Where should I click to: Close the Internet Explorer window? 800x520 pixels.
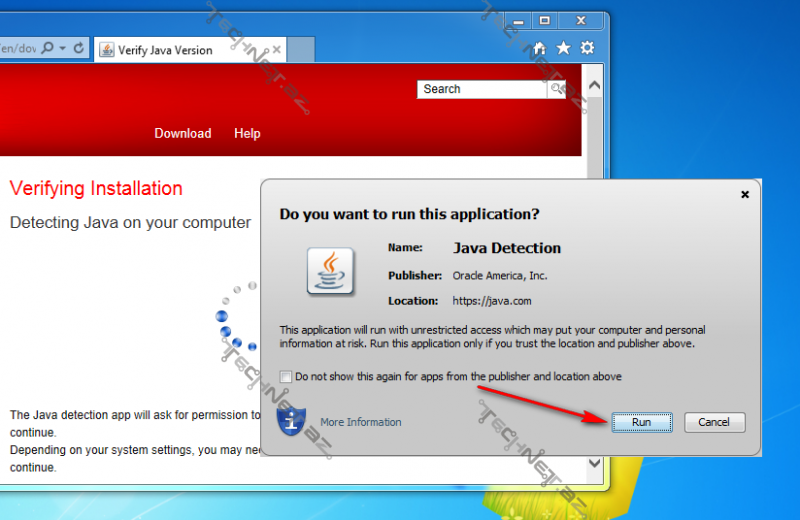[x=581, y=21]
